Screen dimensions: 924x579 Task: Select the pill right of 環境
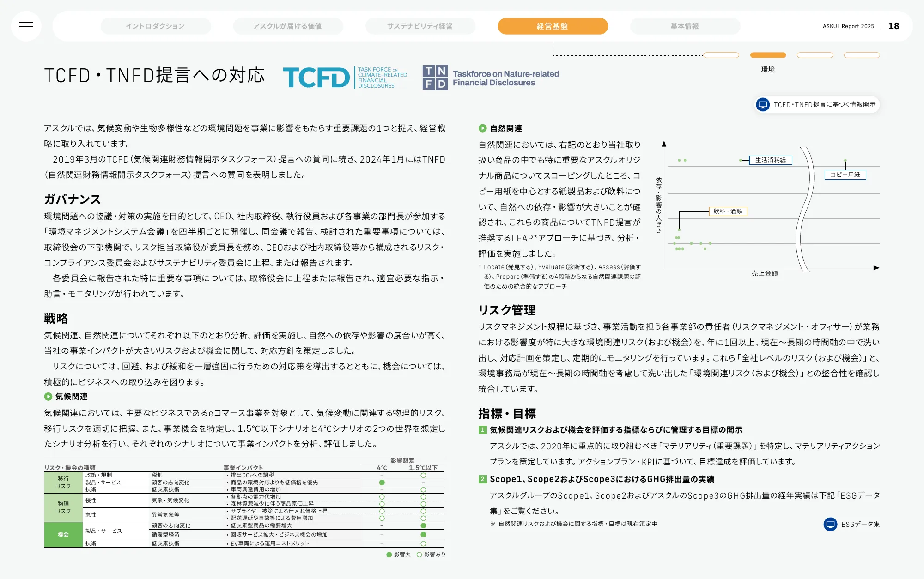coord(815,55)
